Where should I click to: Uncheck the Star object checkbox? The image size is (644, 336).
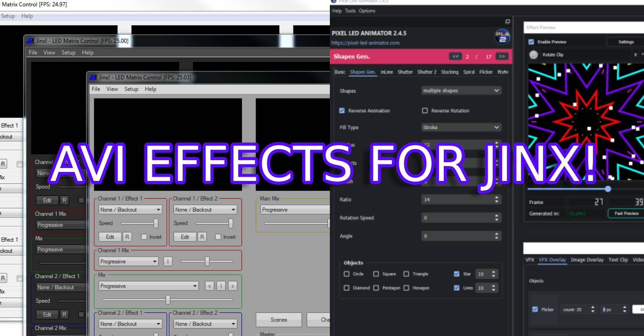[x=457, y=274]
